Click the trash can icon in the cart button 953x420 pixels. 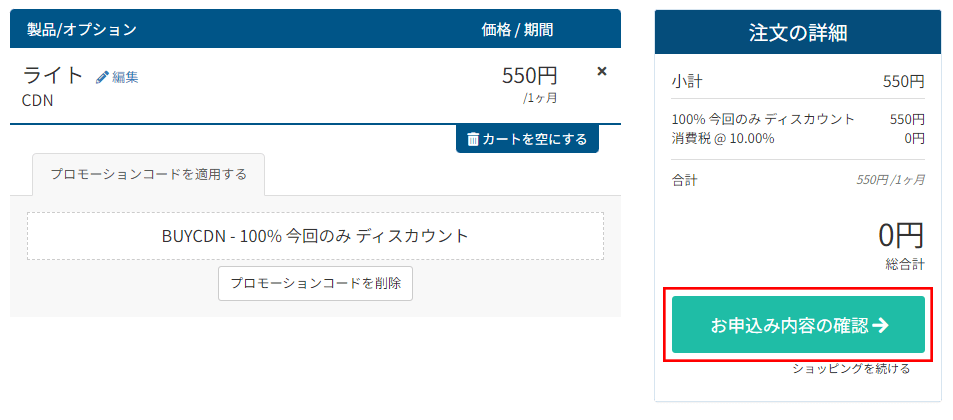pyautogui.click(x=473, y=139)
